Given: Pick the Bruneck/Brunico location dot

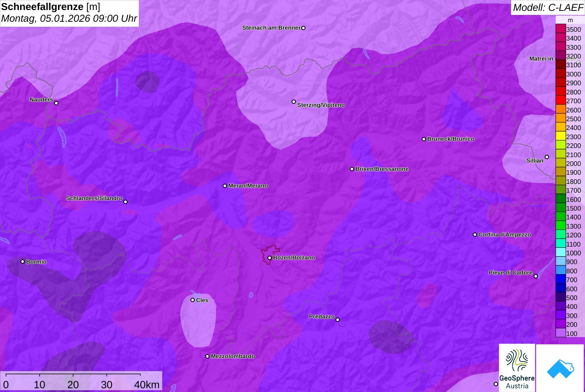Looking at the screenshot, I should pyautogui.click(x=424, y=139).
